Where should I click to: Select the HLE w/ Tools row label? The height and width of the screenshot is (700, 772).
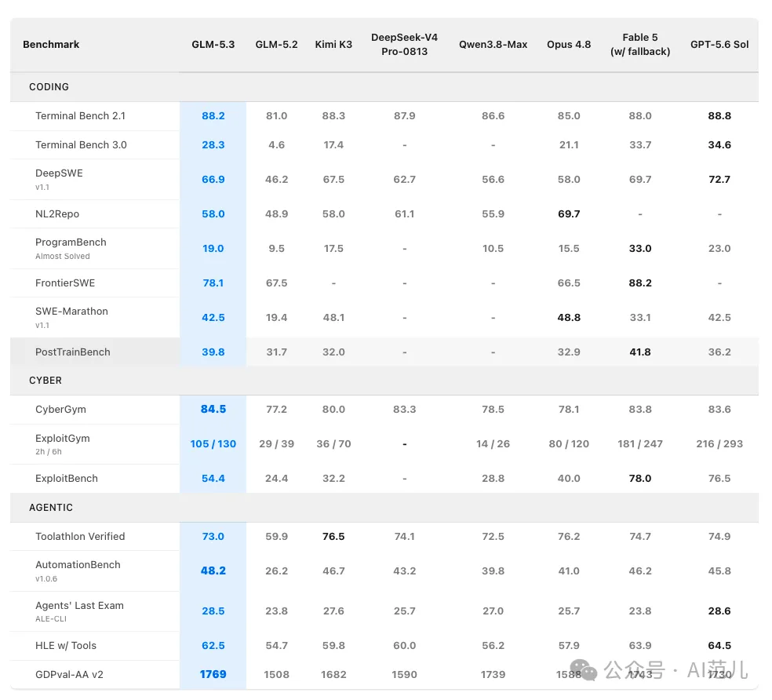tap(65, 645)
